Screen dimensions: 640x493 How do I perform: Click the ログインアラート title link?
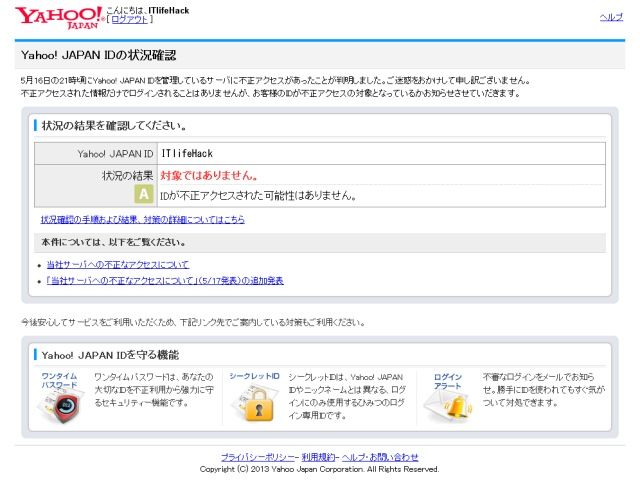pyautogui.click(x=448, y=381)
